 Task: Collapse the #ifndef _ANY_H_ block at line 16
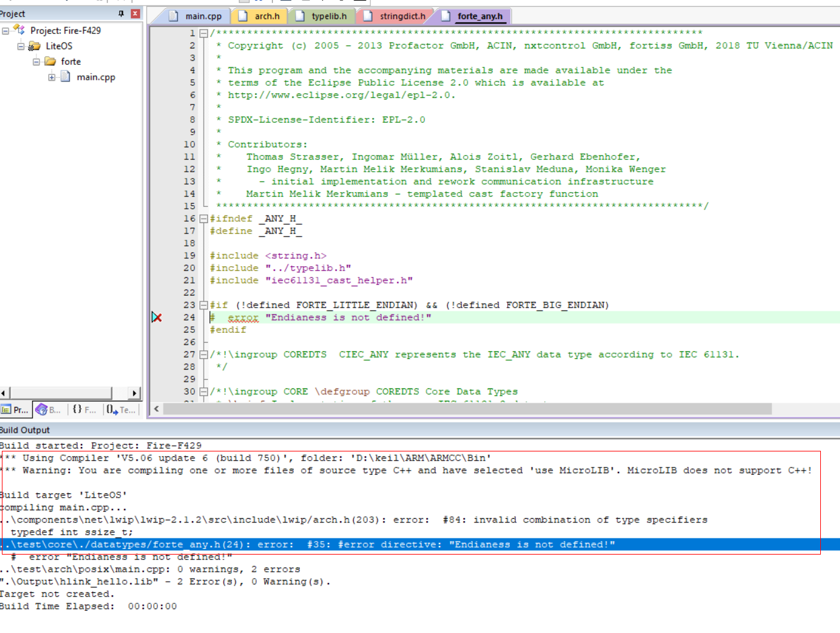tap(204, 219)
